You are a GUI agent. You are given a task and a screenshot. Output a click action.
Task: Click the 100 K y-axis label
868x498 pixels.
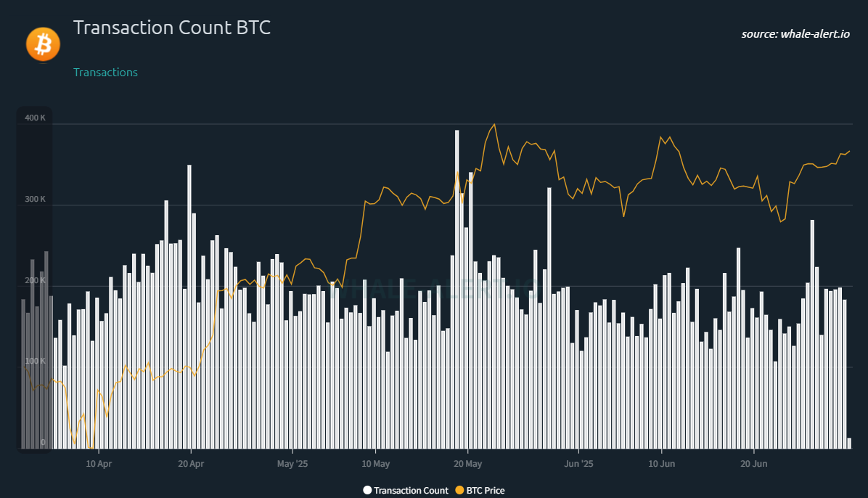[35, 361]
